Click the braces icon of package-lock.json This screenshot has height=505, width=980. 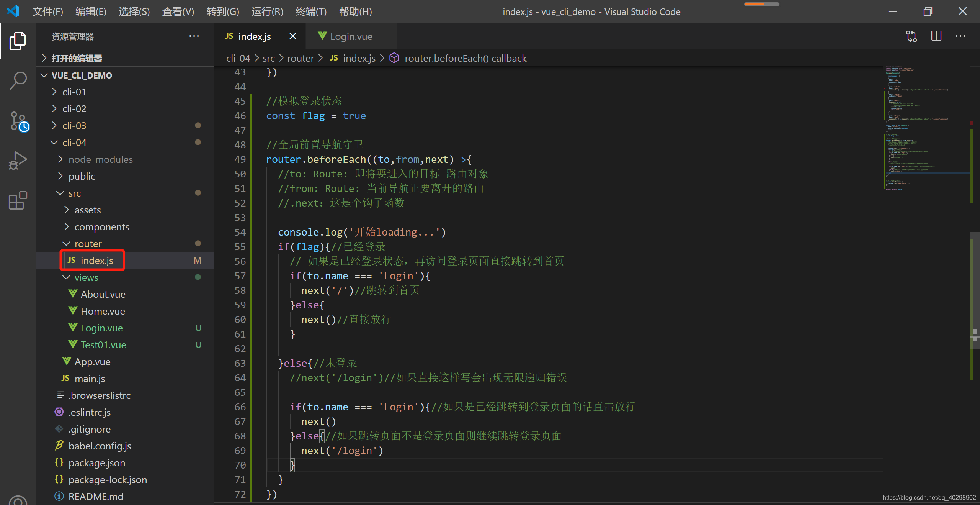pos(59,480)
